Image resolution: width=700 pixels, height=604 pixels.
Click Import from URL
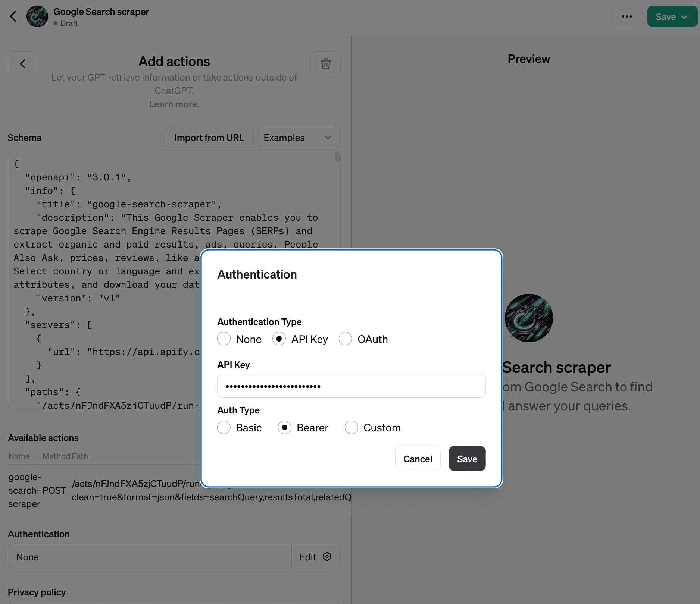pyautogui.click(x=209, y=137)
